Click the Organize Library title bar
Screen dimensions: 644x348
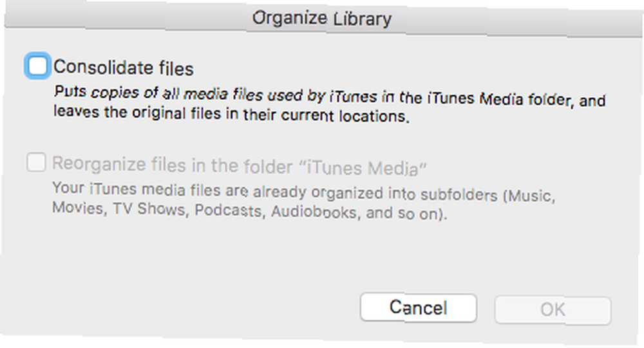pos(322,19)
